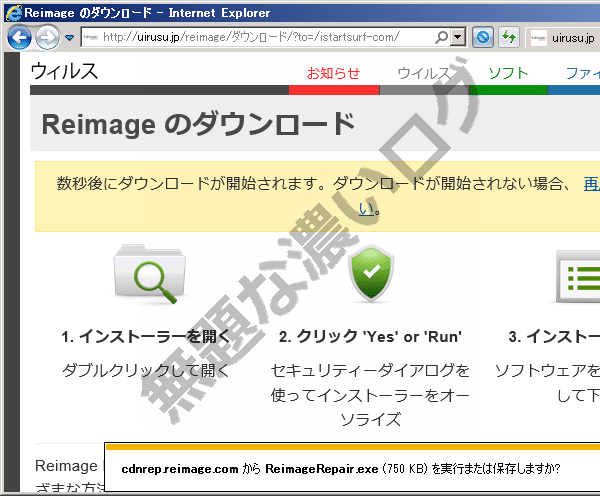The image size is (600, 496).
Task: Click the compatibility view icon
Action: [483, 37]
